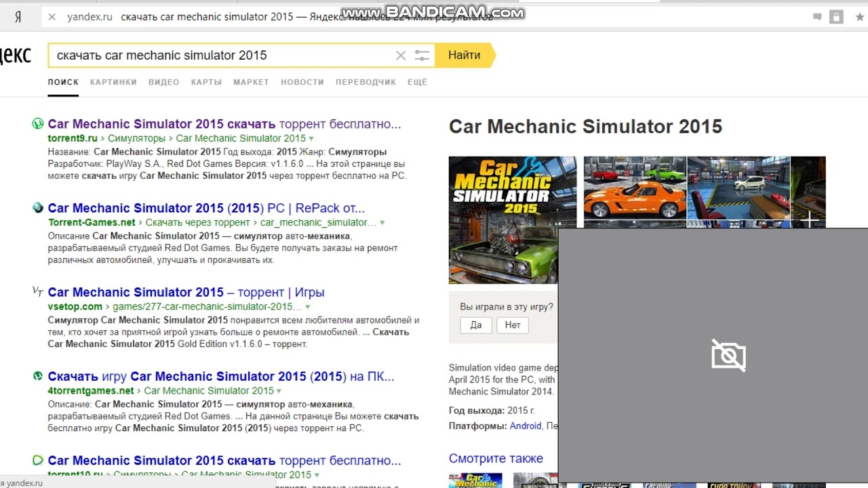The image size is (868, 488).
Task: Select the ПОИСК tab
Action: [x=63, y=82]
